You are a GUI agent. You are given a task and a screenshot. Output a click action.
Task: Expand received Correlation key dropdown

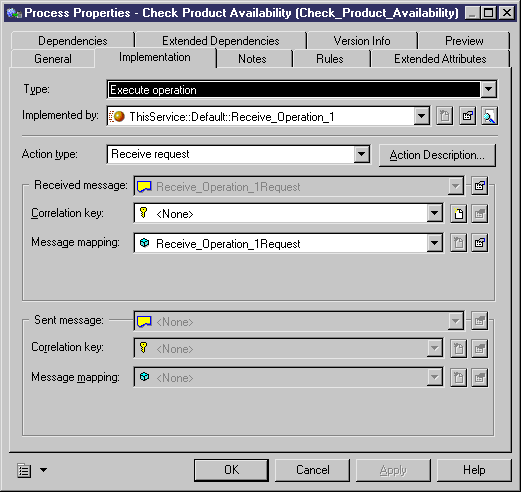(x=435, y=213)
